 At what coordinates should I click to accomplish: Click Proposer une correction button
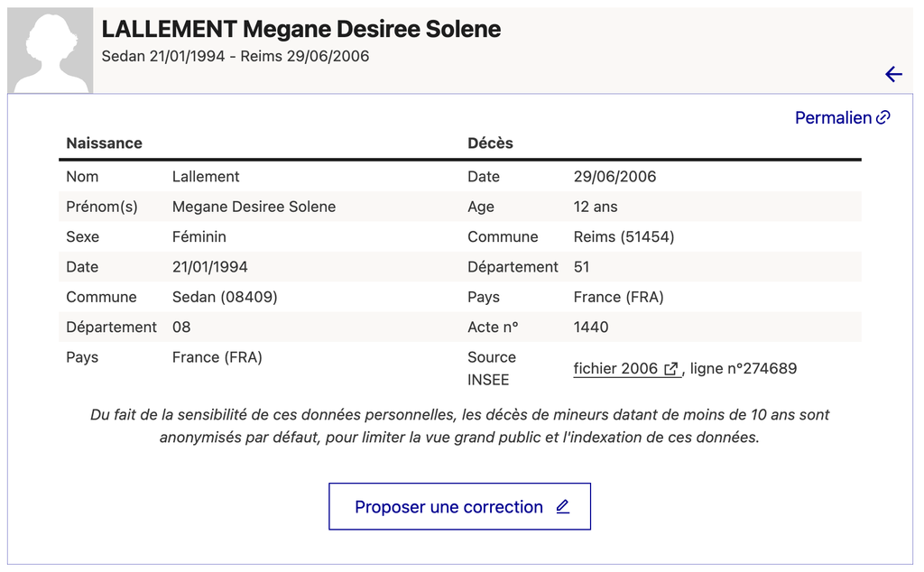tap(459, 507)
